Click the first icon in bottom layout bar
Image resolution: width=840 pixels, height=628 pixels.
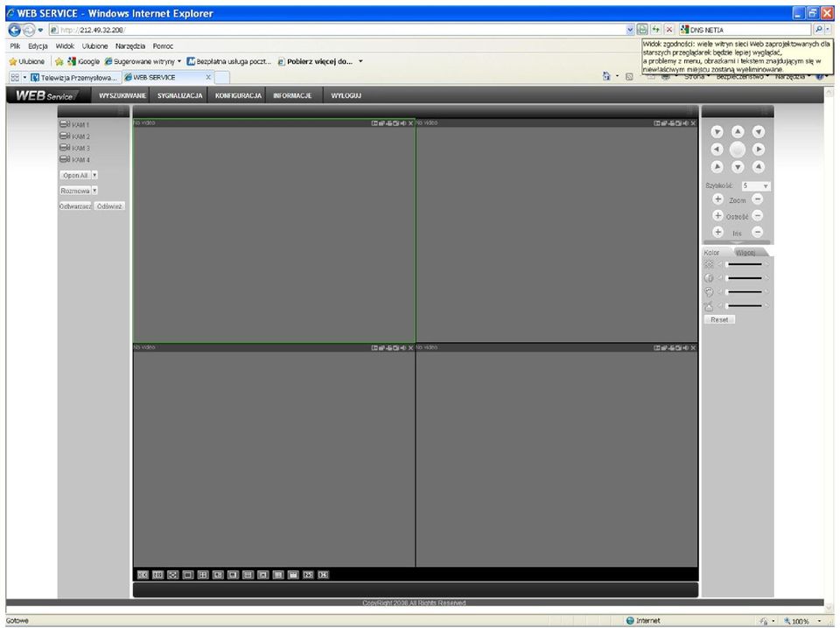(x=143, y=575)
